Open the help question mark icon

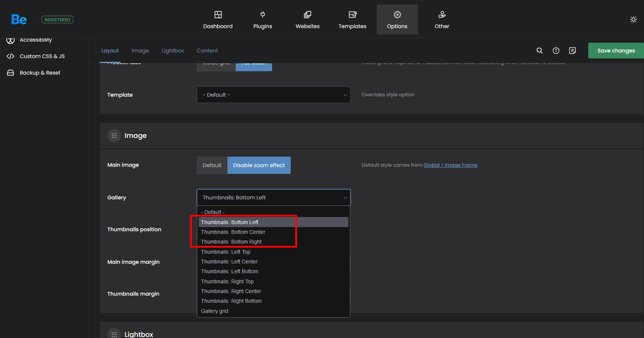[556, 51]
